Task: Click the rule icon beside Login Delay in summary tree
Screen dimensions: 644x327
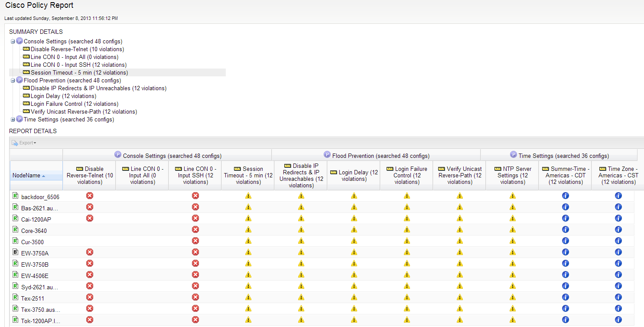Action: point(26,96)
